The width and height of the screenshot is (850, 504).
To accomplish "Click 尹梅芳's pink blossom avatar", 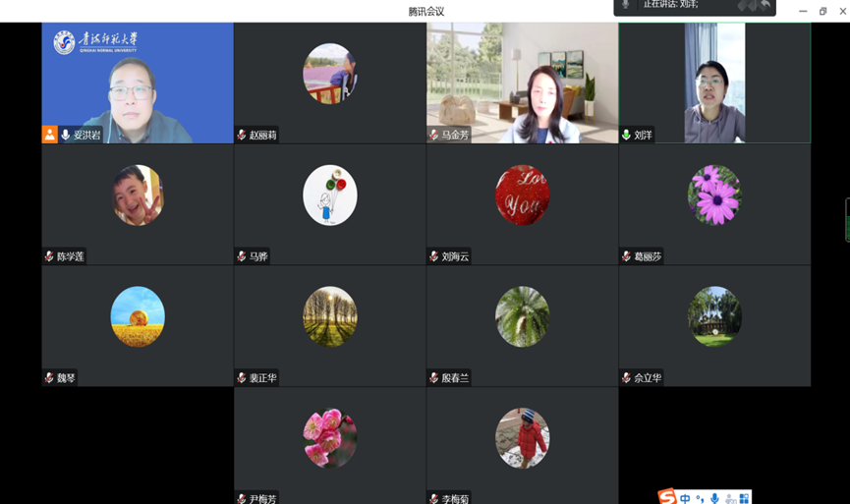I will (329, 437).
